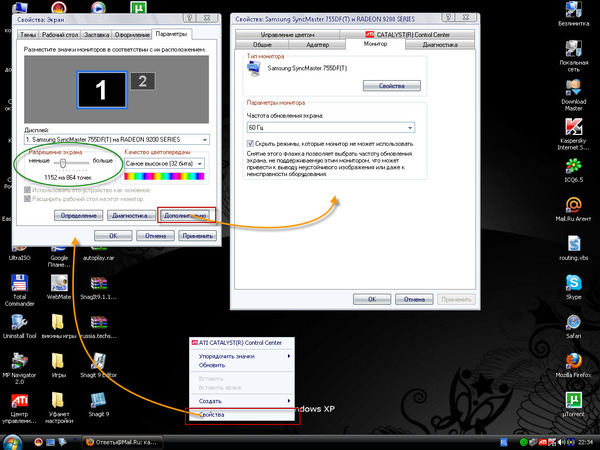Screen dimensions: 600x450
Task: Open the Общие tab
Action: pyautogui.click(x=262, y=45)
